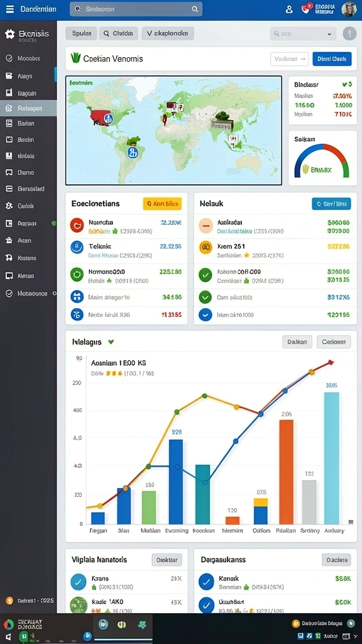Toggle the blue check beside Kanoik

[206, 582]
